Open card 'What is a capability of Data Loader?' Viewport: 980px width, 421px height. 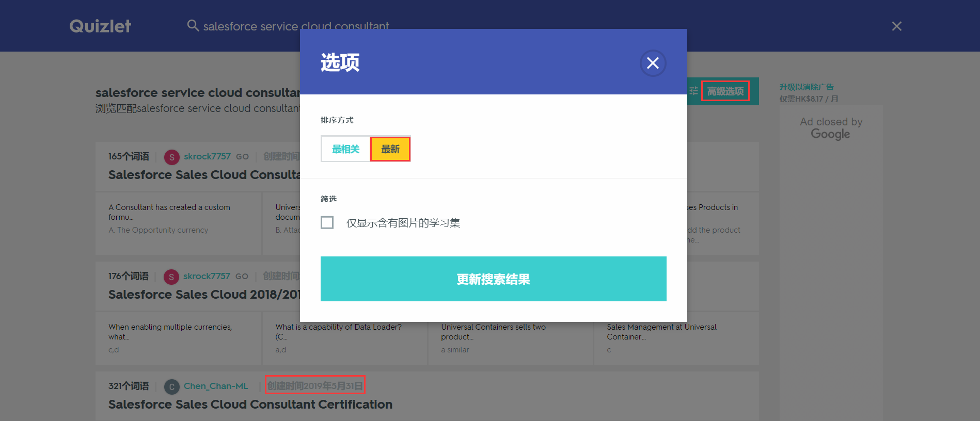(345, 338)
